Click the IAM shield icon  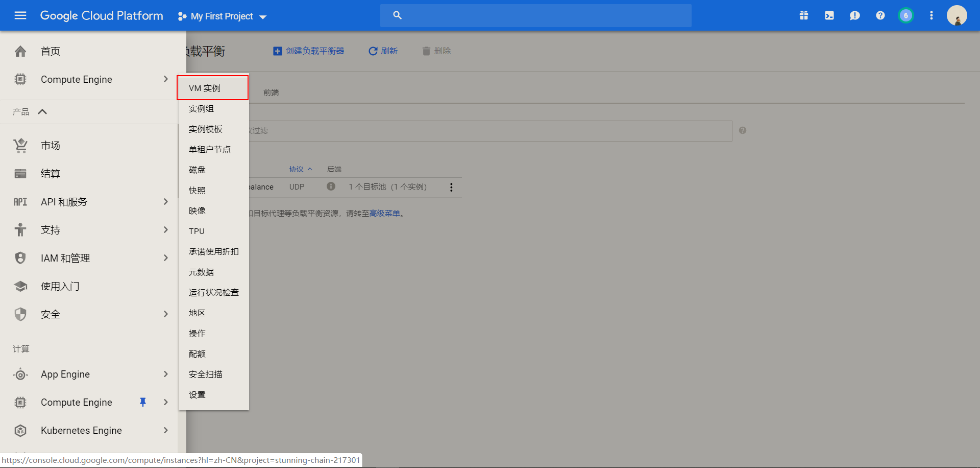[x=20, y=258]
